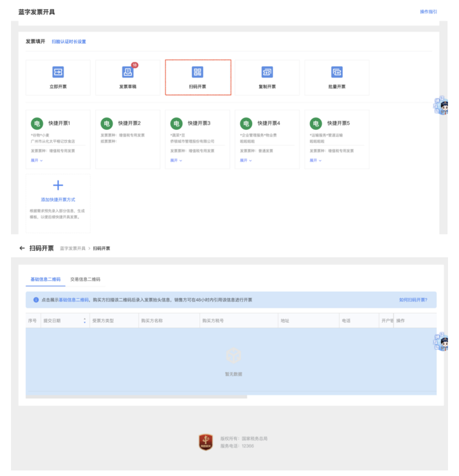Click the plus icon to add quick invoicing template
The width and height of the screenshot is (459, 476).
[58, 185]
